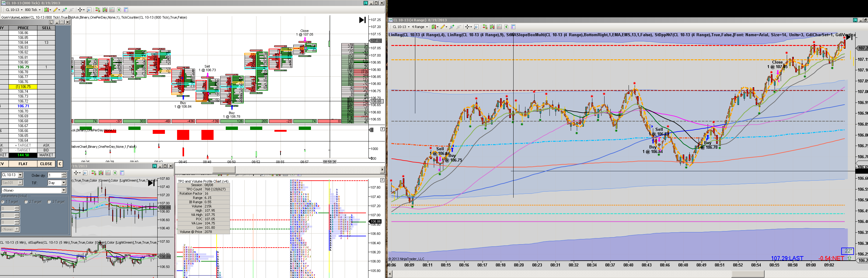Open Data Box in 4 Range chart toolbar
868x278 pixels.
point(492,27)
